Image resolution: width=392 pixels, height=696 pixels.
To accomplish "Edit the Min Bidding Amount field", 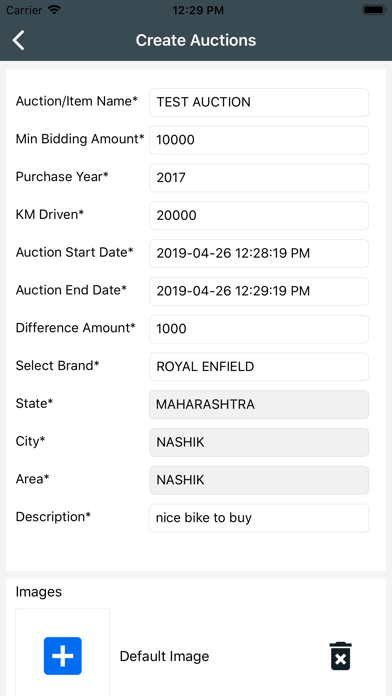I will [259, 140].
